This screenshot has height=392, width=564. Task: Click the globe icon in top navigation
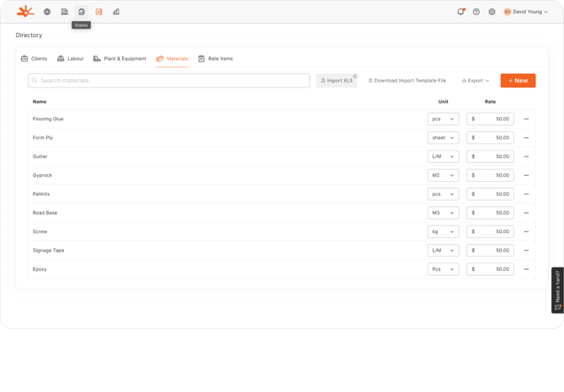(47, 12)
